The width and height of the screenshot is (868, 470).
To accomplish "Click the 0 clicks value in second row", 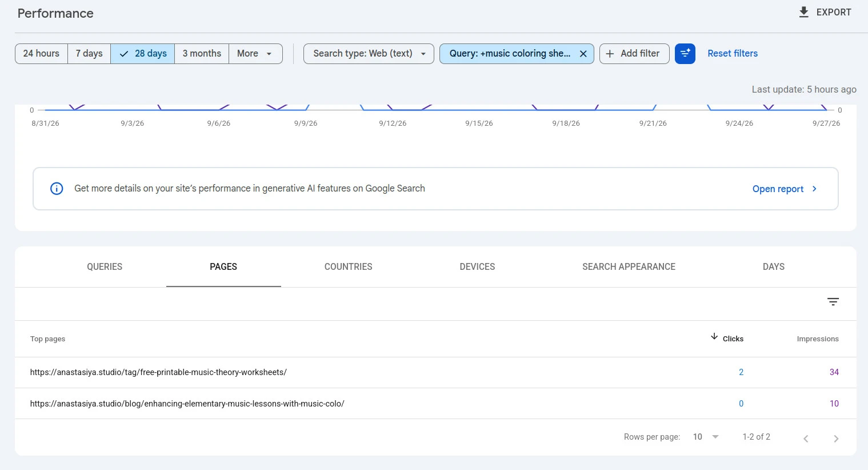I will [x=741, y=404].
